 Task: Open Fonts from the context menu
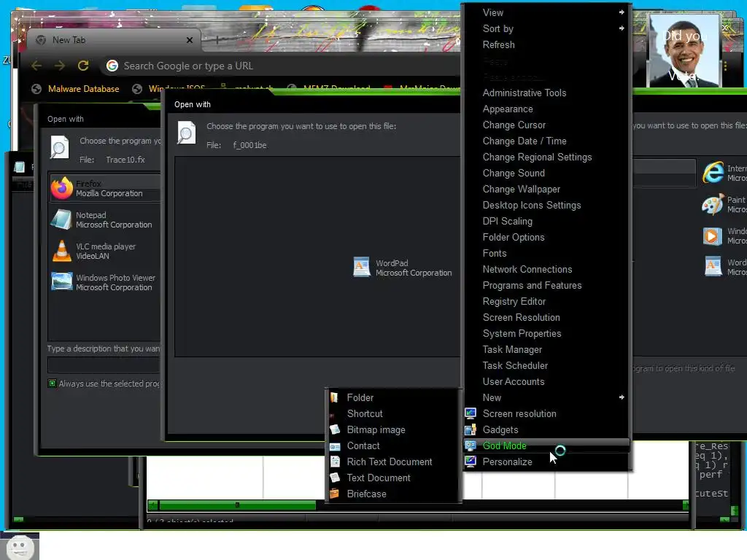546,253
